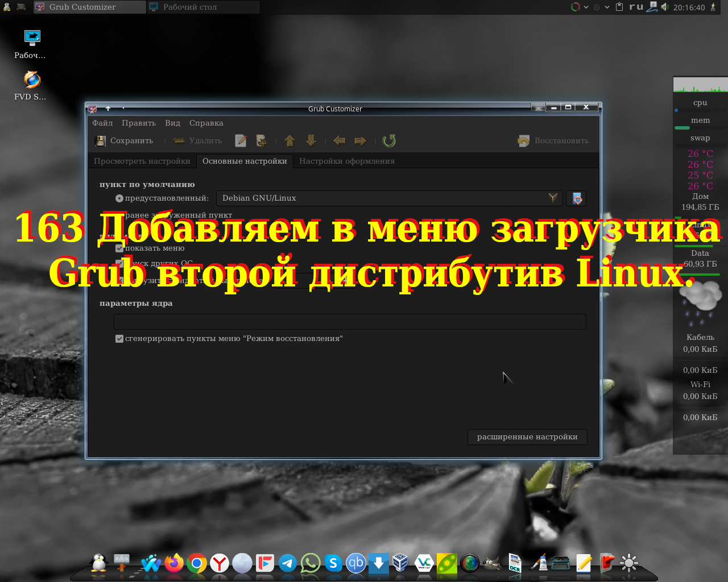Click the blue download arrow dock icon
Viewport: 728px width, 582px height.
coord(378,563)
